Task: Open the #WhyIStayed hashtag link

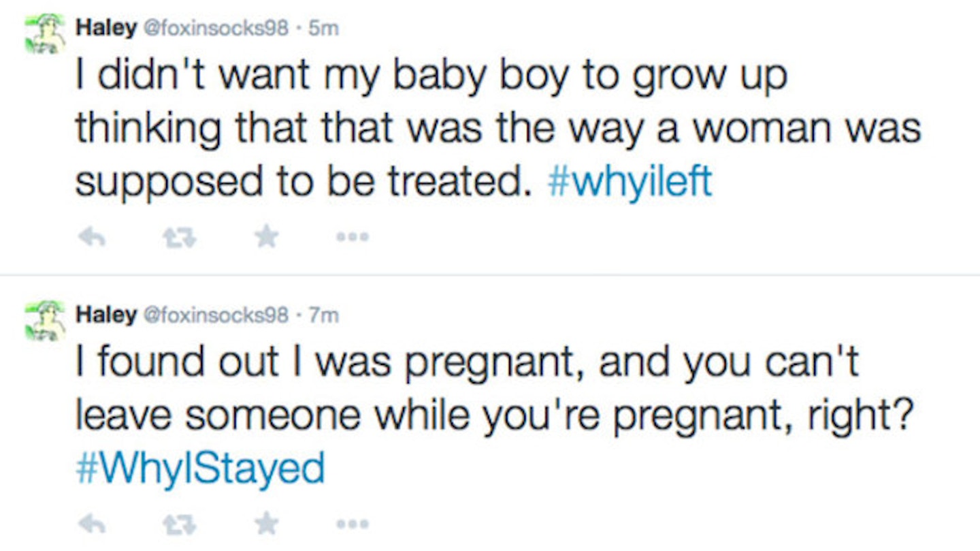Action: tap(200, 469)
